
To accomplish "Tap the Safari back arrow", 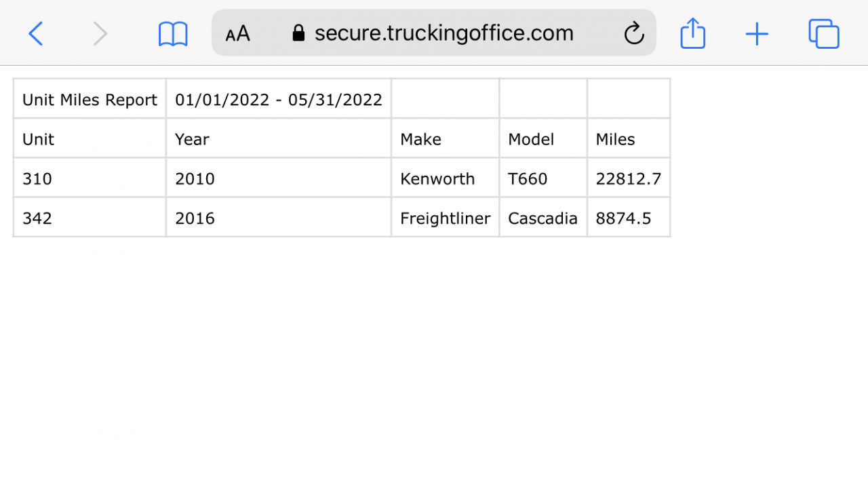I will (36, 33).
